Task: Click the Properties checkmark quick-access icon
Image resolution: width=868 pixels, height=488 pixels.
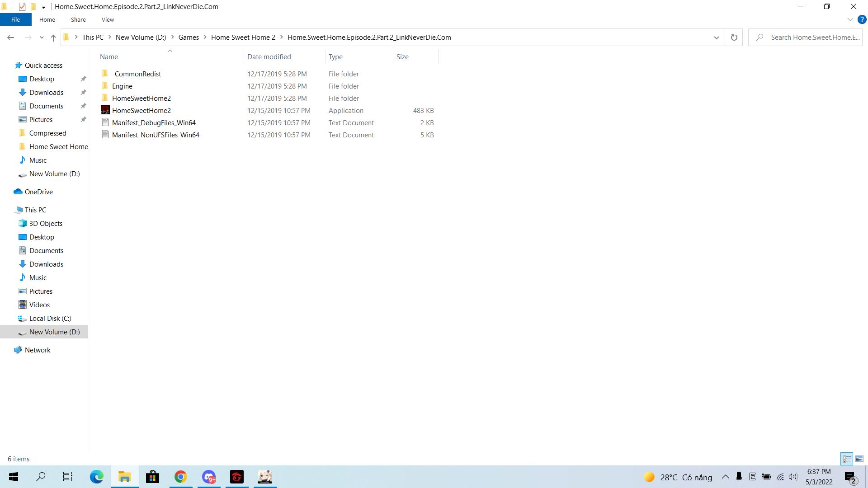Action: 22,6
